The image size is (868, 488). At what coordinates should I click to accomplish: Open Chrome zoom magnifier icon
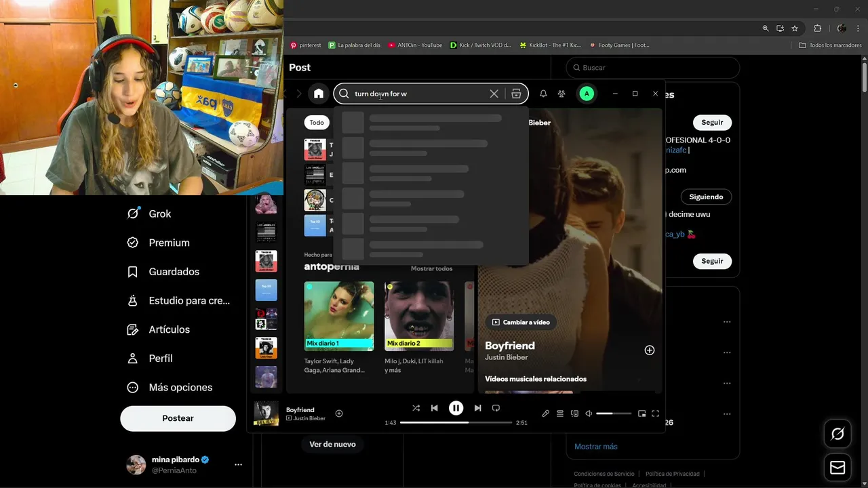click(766, 28)
